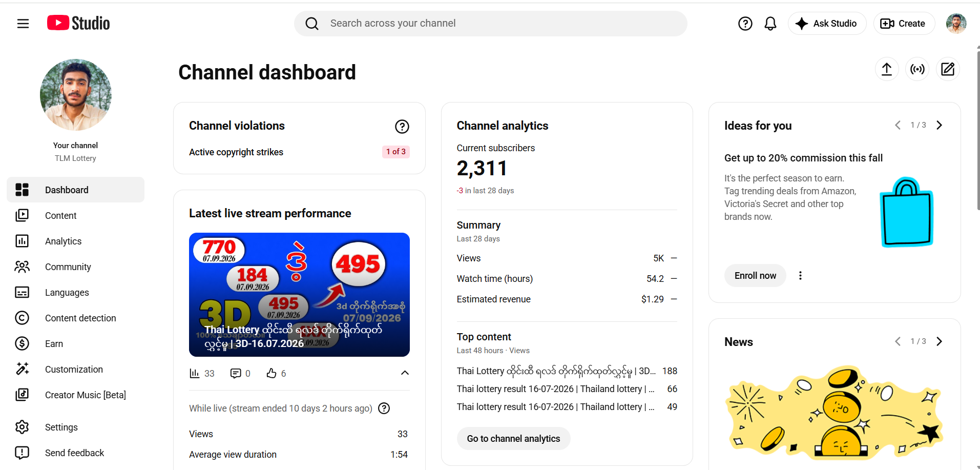980x470 pixels.
Task: Click the account avatar in top right
Action: pos(956,24)
